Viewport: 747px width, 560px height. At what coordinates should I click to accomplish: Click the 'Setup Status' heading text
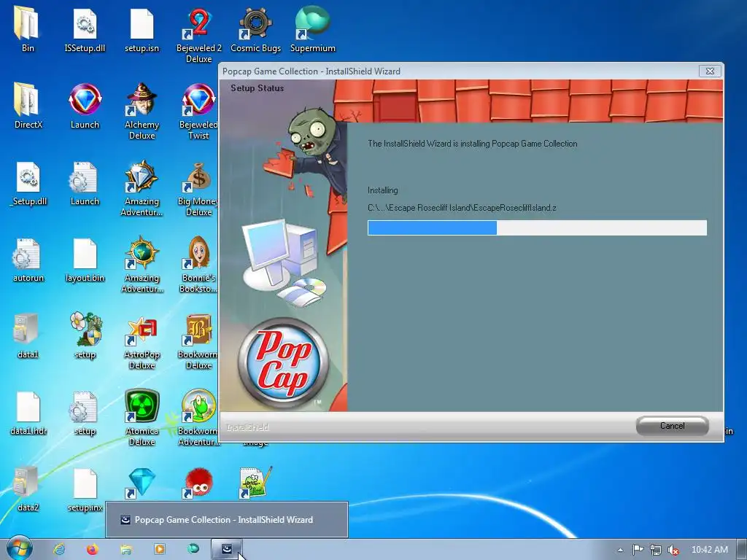coord(258,88)
